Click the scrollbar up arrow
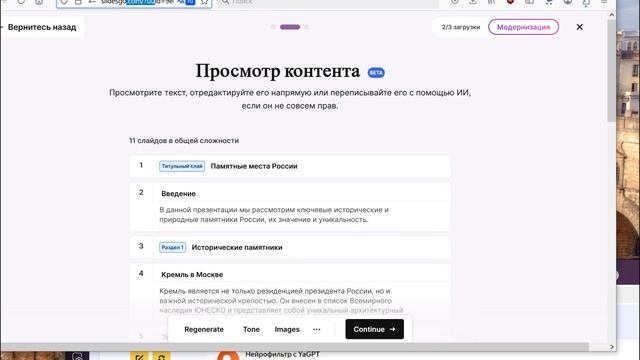Screen dimensions: 640x360 point(611,15)
